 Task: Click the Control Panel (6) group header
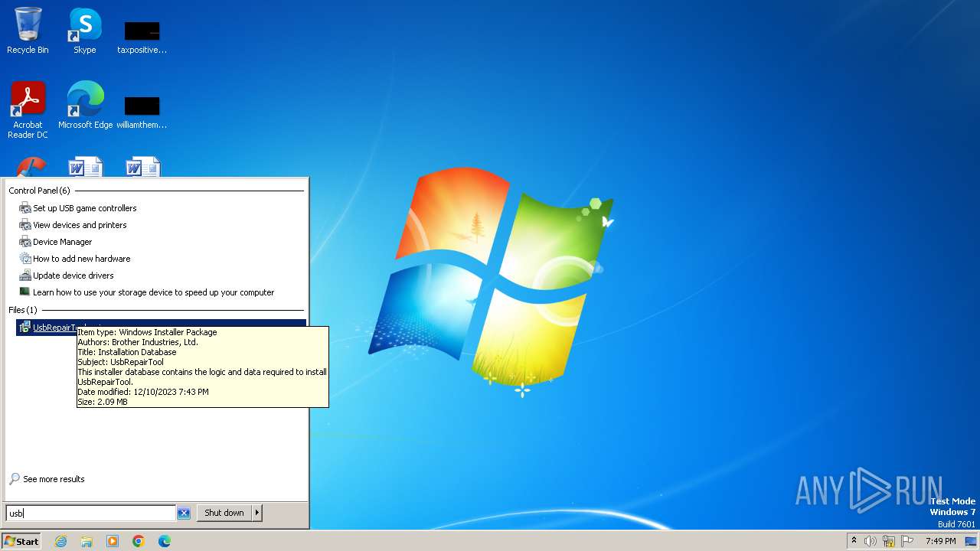tap(39, 191)
